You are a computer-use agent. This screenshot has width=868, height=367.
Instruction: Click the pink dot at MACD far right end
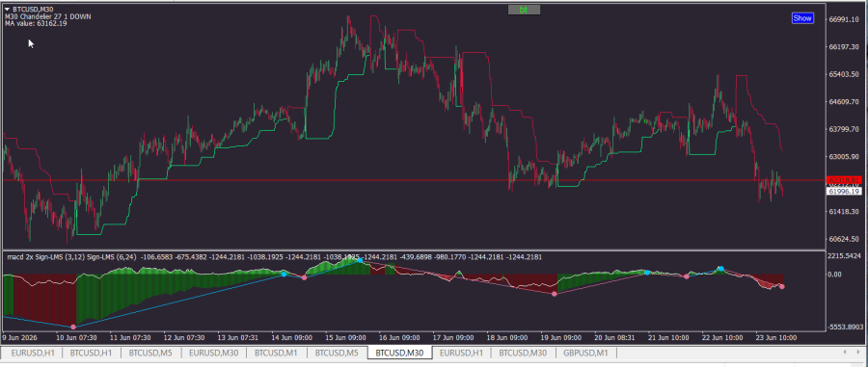tap(781, 286)
